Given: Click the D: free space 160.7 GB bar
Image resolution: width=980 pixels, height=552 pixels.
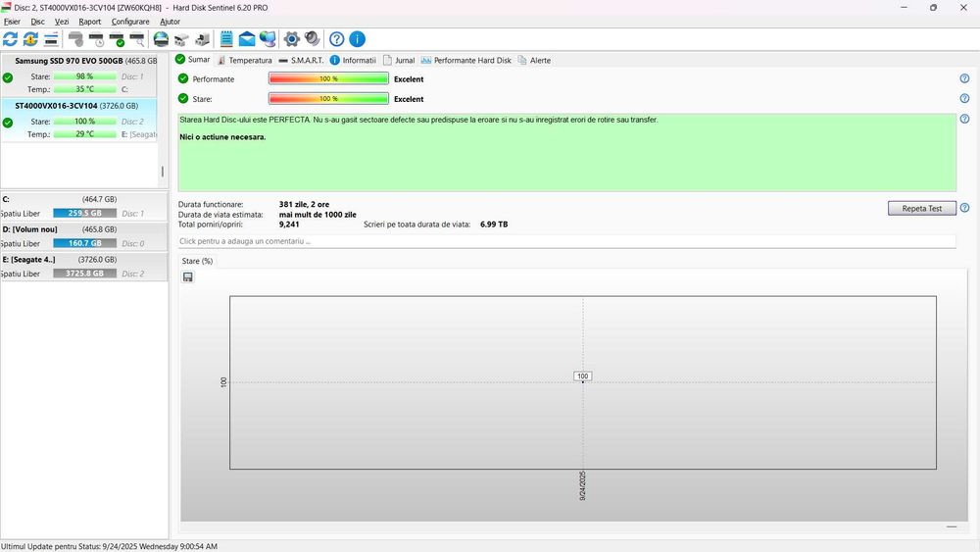Looking at the screenshot, I should tap(85, 243).
